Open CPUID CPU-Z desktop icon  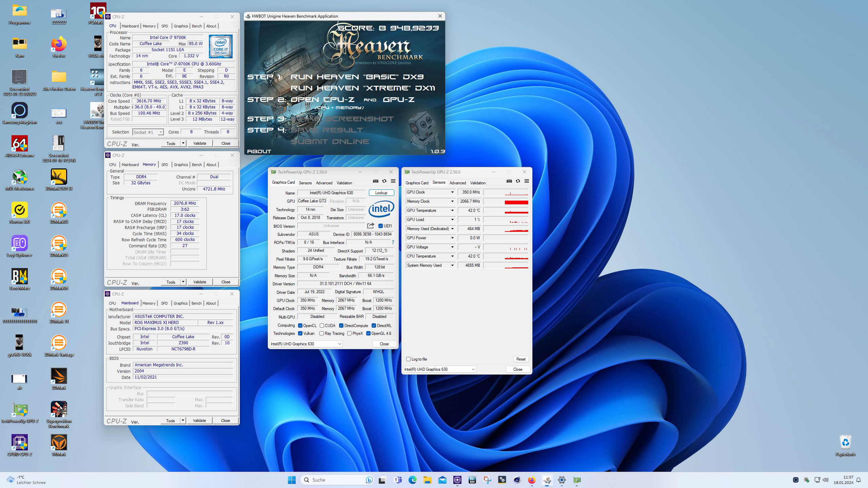(x=19, y=445)
